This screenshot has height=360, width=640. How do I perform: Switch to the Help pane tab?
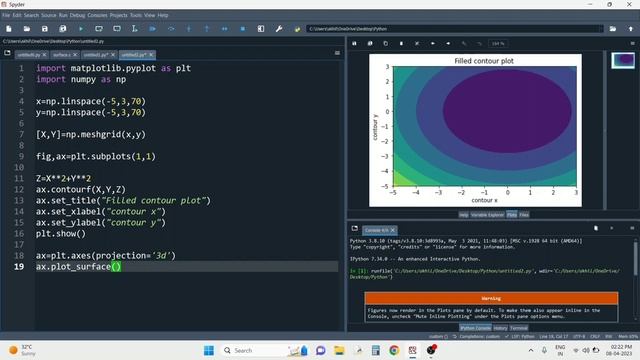pos(463,215)
